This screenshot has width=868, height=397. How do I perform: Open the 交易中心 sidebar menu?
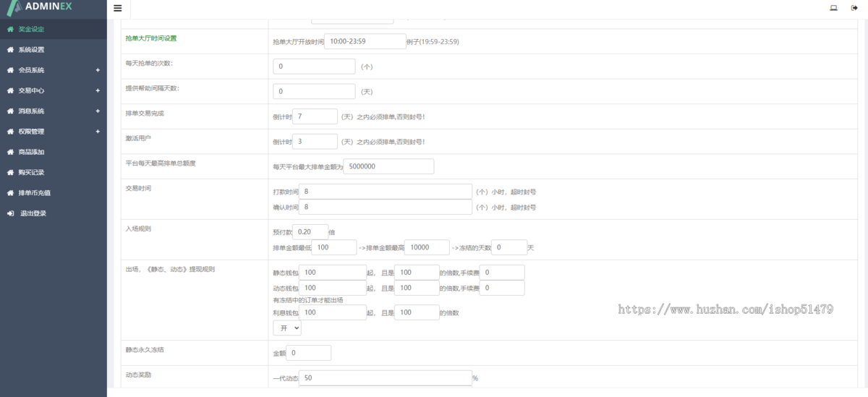(x=54, y=90)
